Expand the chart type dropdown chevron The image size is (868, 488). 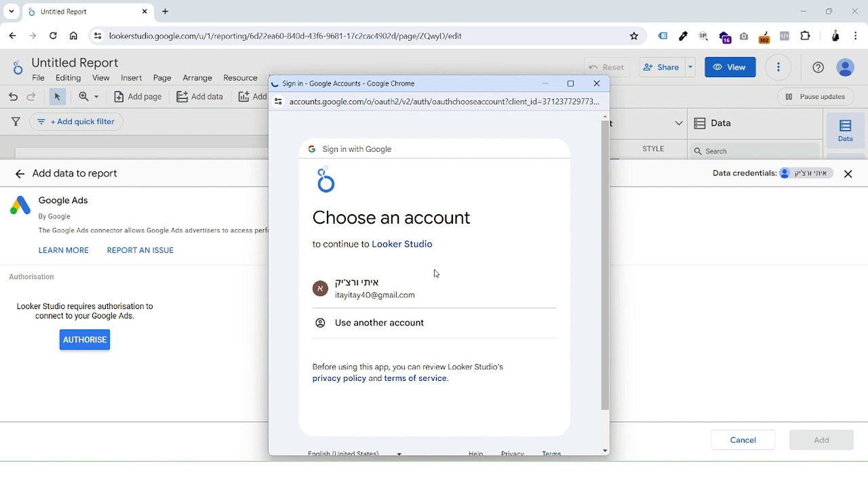click(679, 123)
